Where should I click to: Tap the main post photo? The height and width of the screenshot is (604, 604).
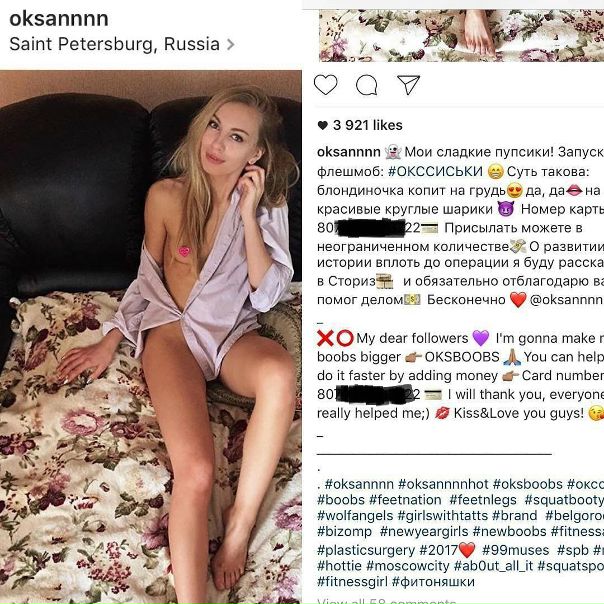point(151,337)
